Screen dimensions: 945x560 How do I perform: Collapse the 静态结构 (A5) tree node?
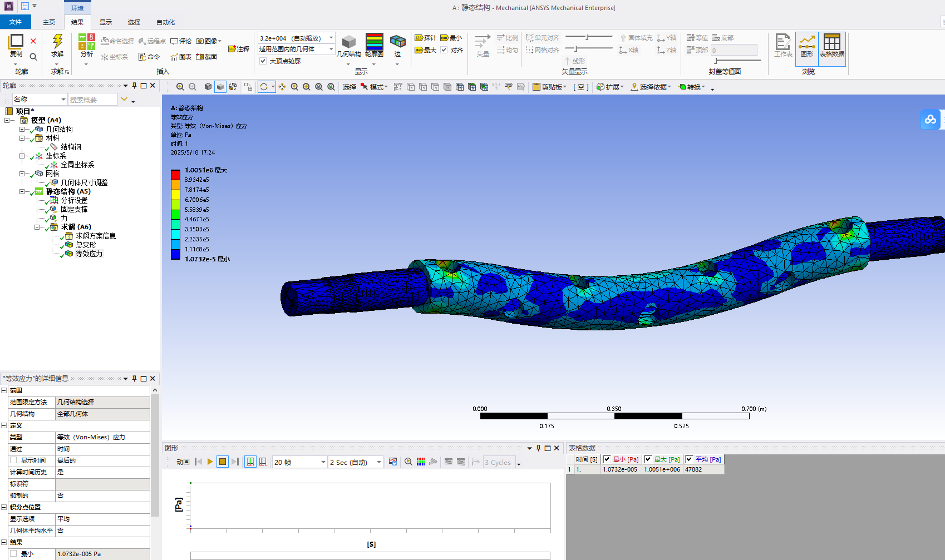tap(22, 191)
